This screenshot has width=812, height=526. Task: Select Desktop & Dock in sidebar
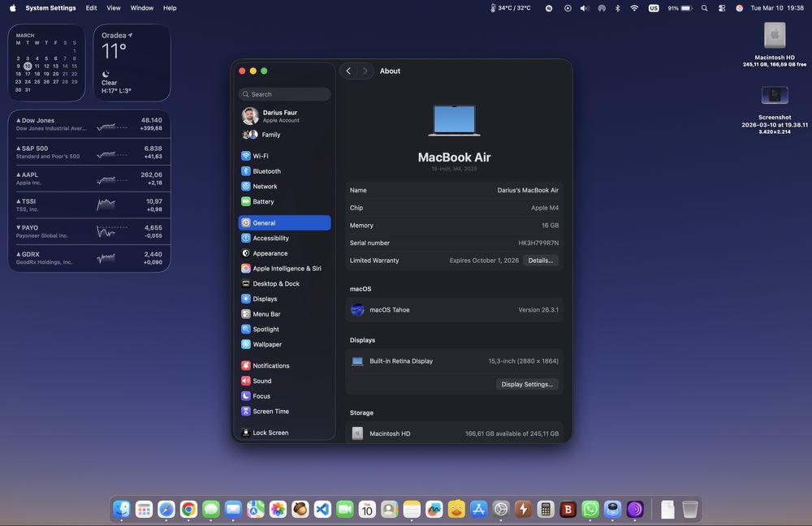click(x=284, y=284)
